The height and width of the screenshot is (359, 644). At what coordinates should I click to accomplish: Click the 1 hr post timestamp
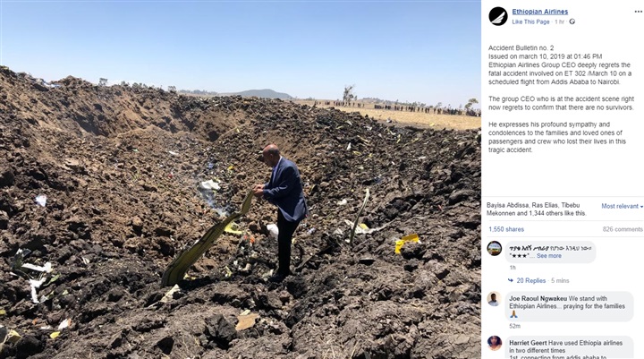click(559, 21)
